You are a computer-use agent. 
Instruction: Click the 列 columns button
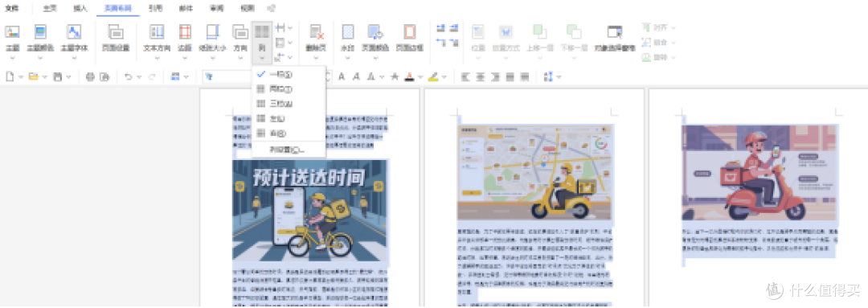coord(262,42)
